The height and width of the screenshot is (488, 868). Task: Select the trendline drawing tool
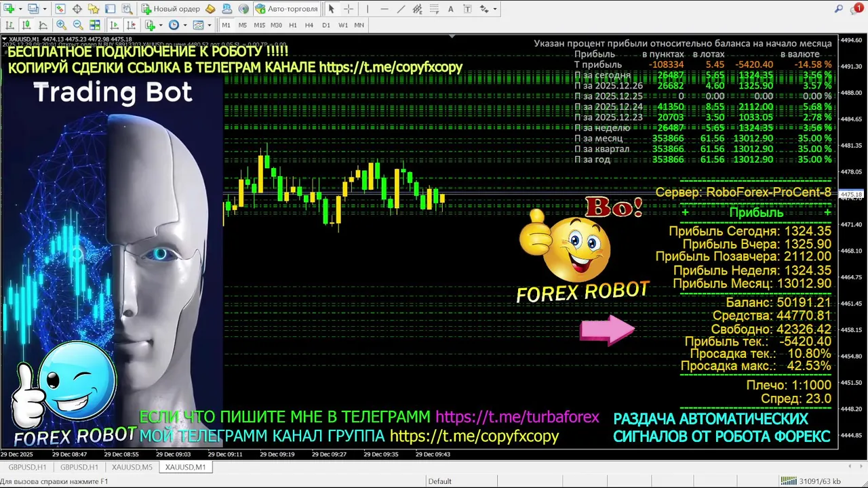pos(401,9)
